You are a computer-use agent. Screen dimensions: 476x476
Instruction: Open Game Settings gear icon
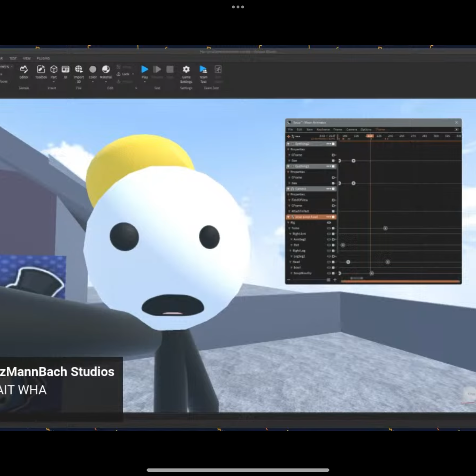(186, 70)
